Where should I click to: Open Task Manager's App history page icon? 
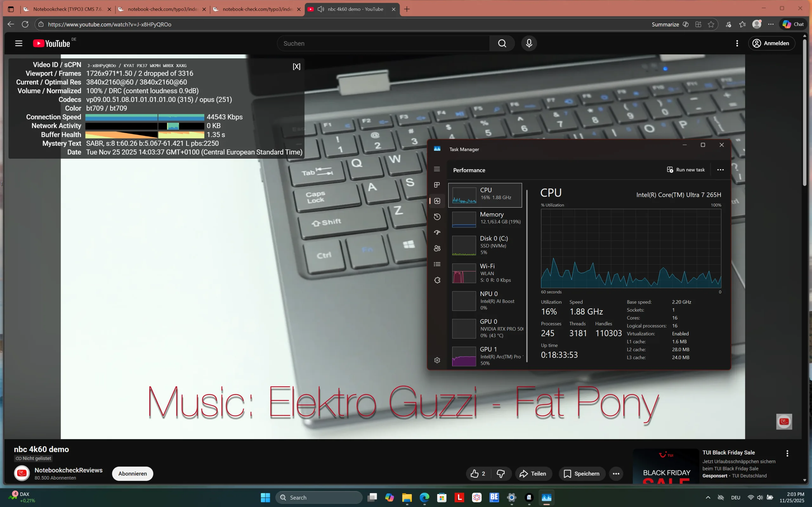(x=437, y=217)
